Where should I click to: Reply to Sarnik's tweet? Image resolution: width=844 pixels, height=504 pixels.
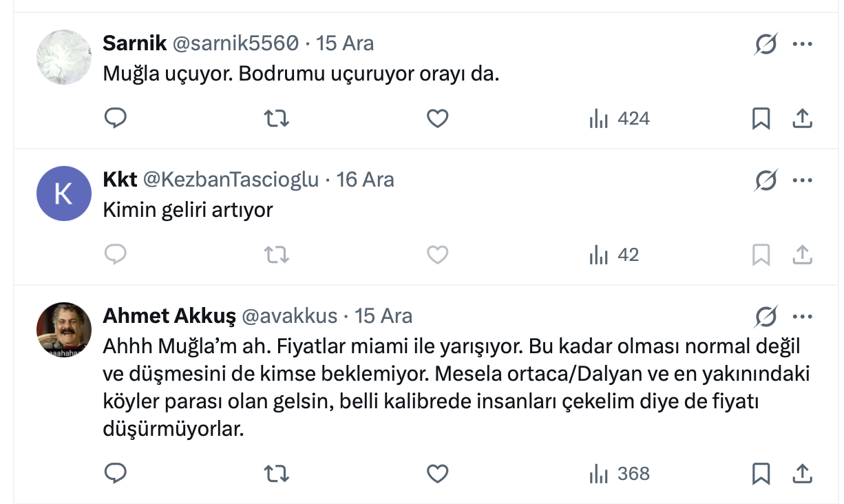coord(115,119)
